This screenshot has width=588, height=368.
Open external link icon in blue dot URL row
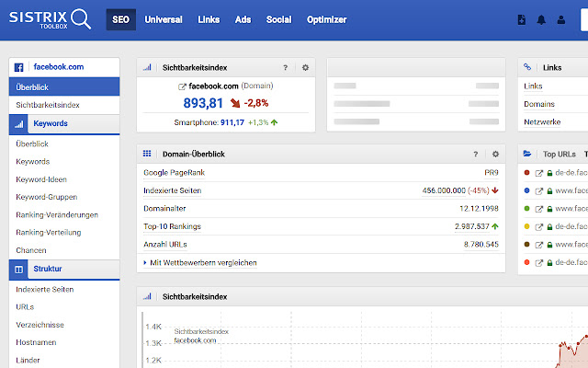(x=539, y=191)
